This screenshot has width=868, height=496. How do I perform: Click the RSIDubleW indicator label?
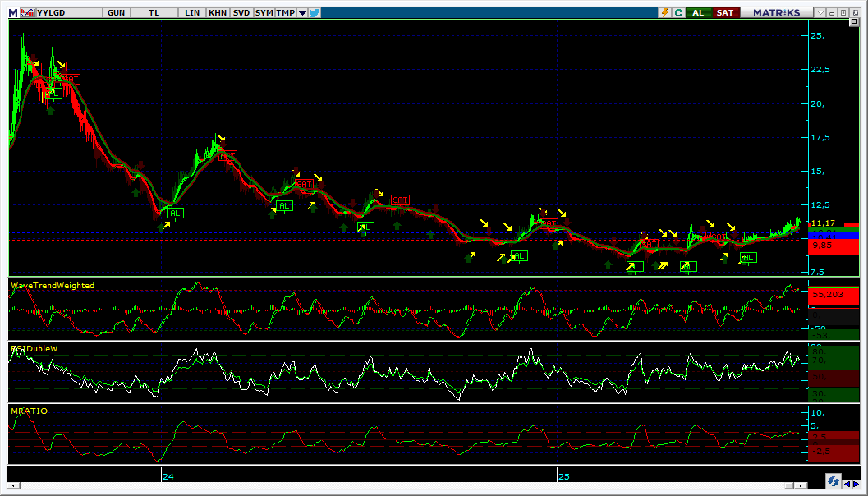point(34,348)
